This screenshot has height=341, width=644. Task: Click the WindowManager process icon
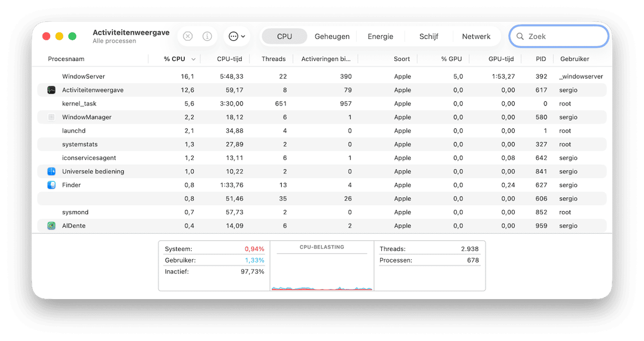click(x=51, y=117)
